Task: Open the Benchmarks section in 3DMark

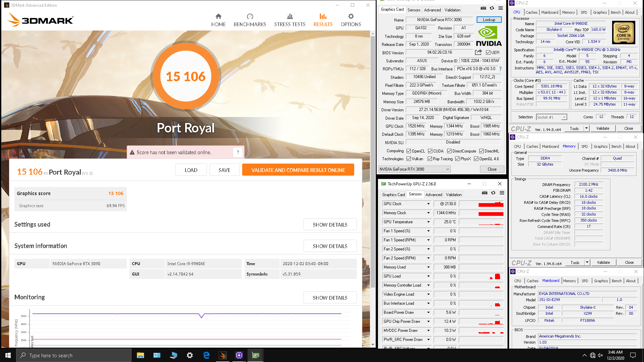Action: [250, 20]
